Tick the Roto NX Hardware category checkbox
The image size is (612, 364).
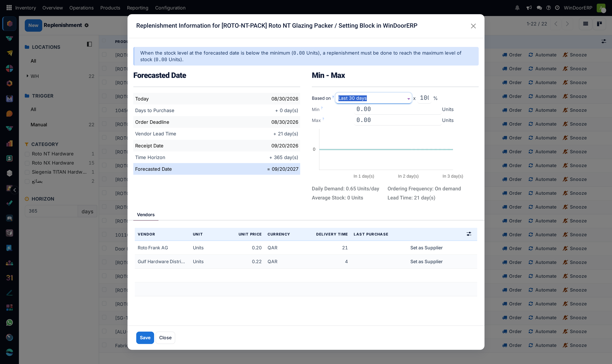[27, 163]
